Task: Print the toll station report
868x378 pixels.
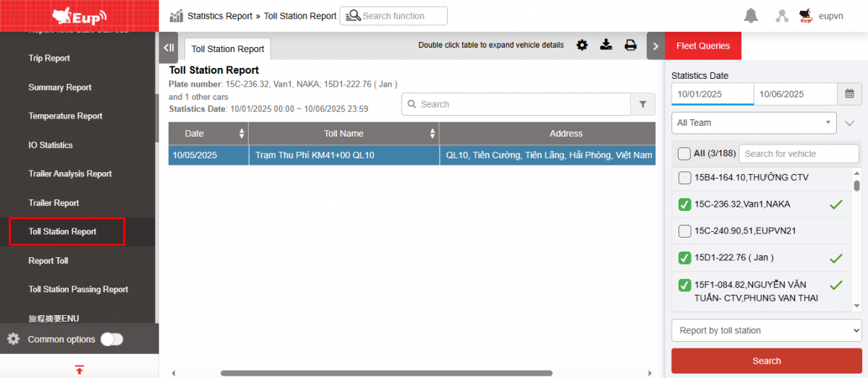Action: [630, 45]
